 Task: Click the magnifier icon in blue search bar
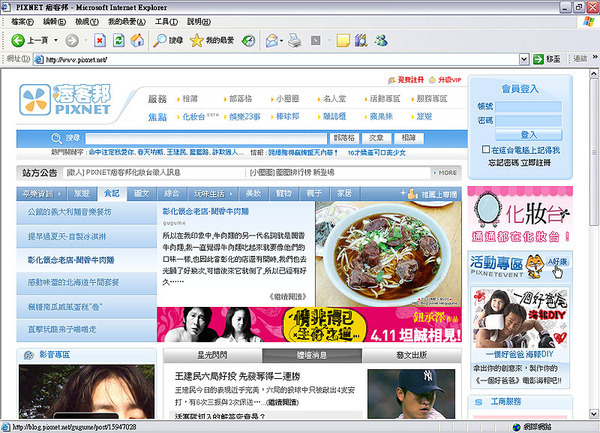tap(57, 138)
